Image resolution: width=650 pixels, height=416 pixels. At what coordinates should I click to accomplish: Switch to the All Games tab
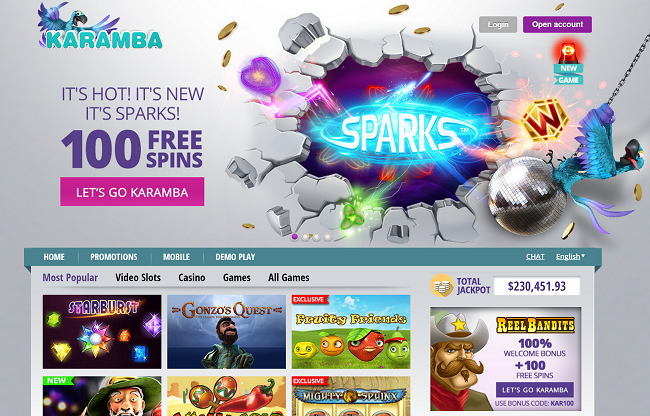coord(289,278)
